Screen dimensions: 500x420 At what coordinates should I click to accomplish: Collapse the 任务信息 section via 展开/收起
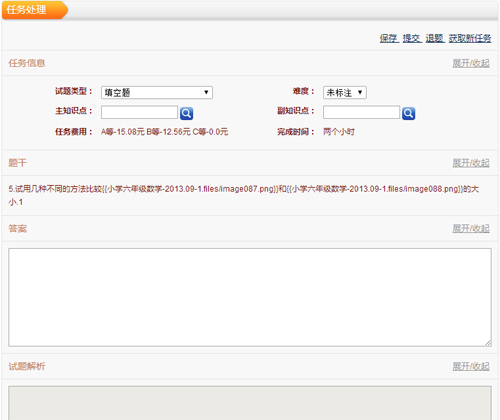[471, 63]
